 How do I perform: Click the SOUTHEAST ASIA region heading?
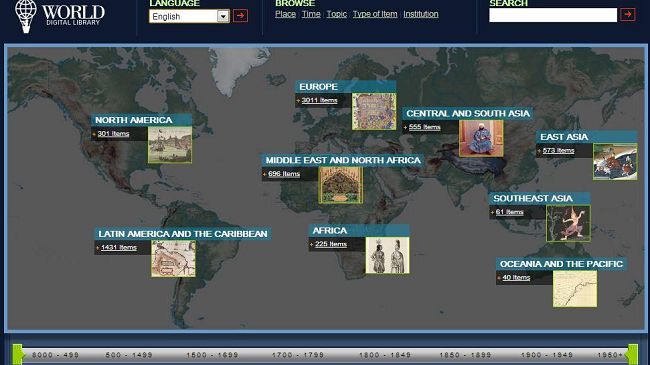tap(533, 199)
